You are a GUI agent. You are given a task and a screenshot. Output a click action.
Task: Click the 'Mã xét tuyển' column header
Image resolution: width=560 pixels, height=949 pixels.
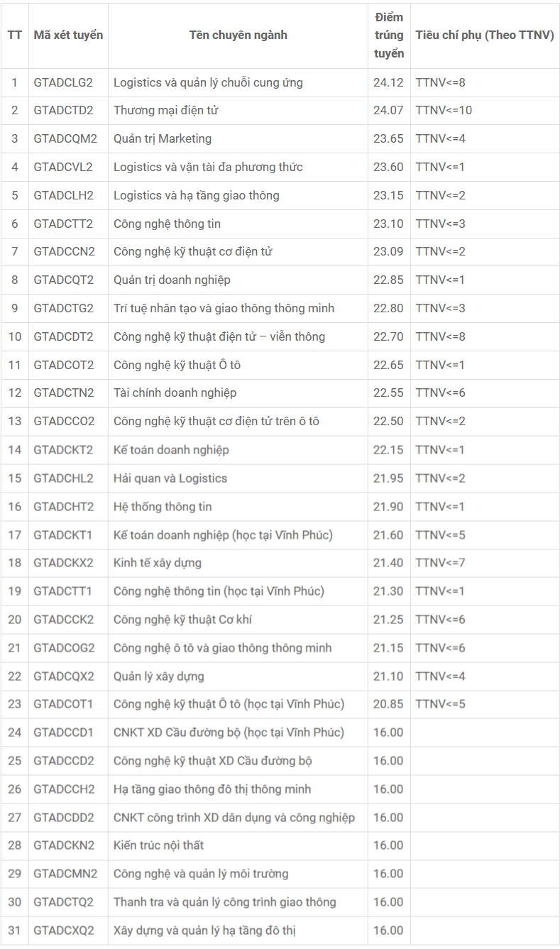coord(68,35)
